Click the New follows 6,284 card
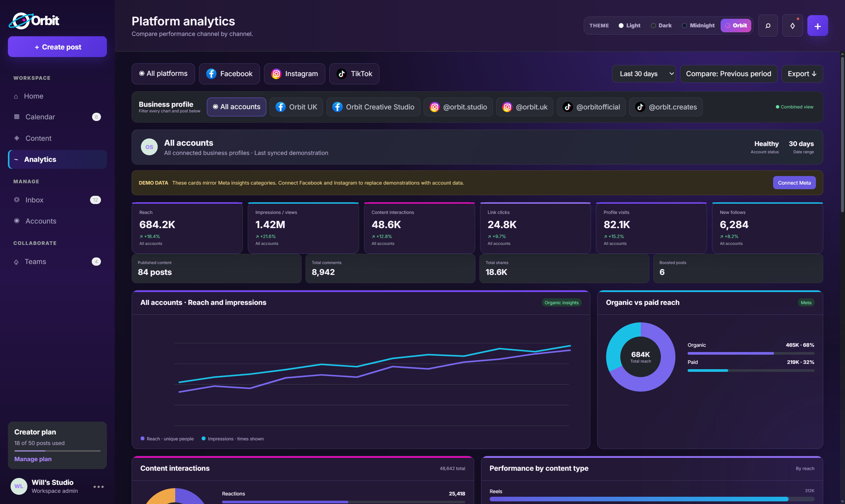Screen dimensions: 845x504 pos(767,228)
